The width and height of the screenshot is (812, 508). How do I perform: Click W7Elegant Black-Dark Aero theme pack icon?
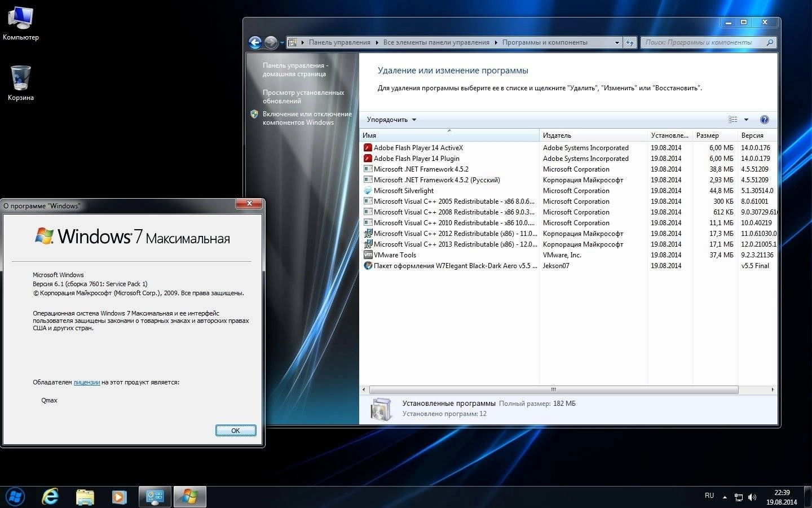point(368,266)
